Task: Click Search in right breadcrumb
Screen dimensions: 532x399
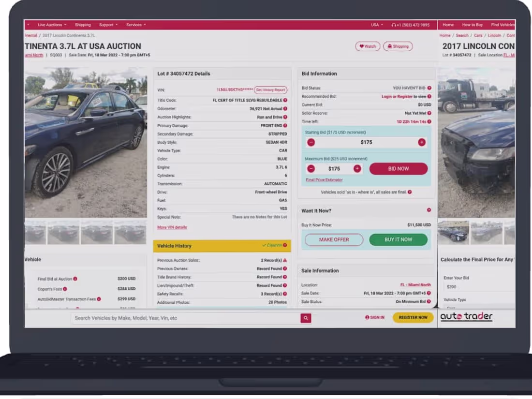Action: pyautogui.click(x=462, y=35)
